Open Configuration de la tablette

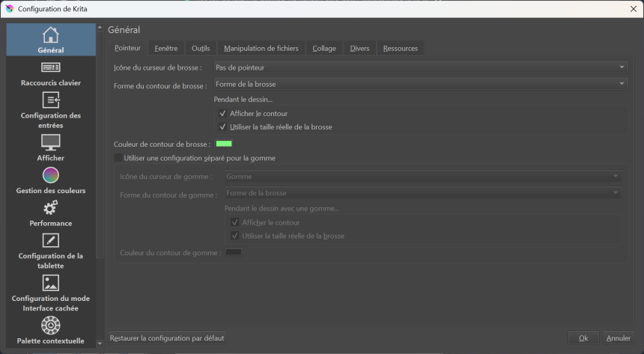pyautogui.click(x=50, y=250)
